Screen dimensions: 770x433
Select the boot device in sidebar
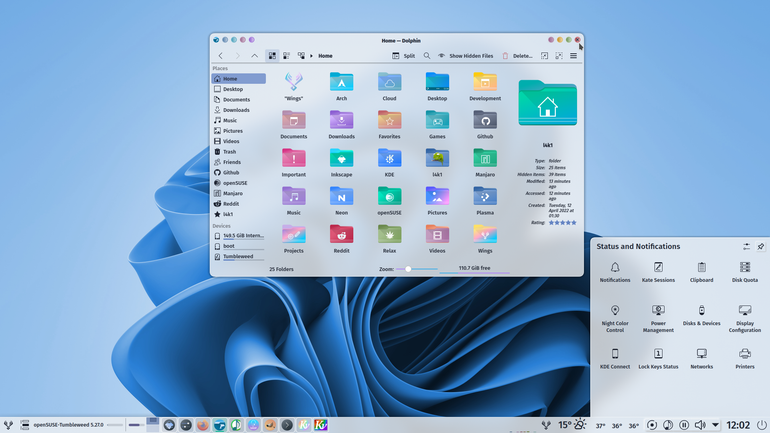pyautogui.click(x=239, y=246)
